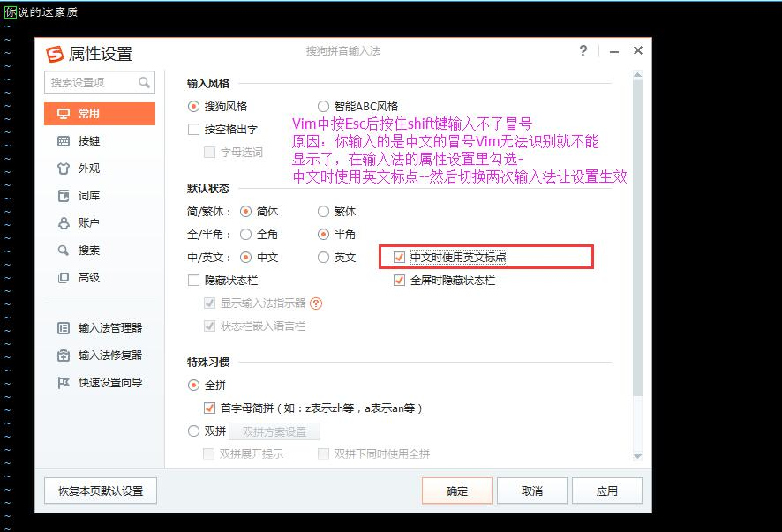Viewport: 782px width, 532px height.
Task: Click the monitor icon on 常用 tab
Action: tap(64, 114)
